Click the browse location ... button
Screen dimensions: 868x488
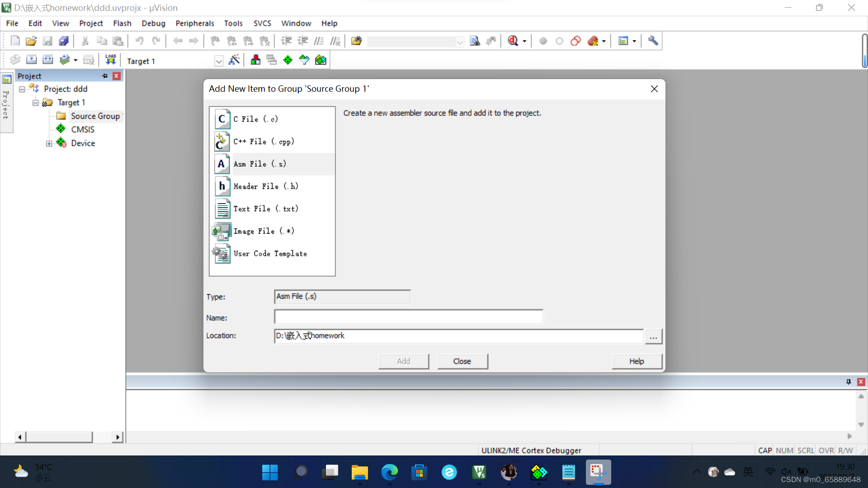coord(653,337)
